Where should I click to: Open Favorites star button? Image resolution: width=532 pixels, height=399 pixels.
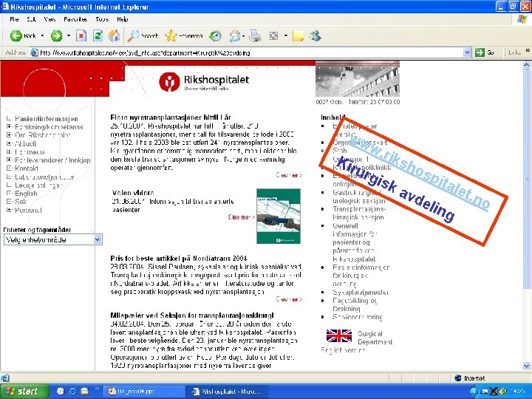click(x=183, y=35)
